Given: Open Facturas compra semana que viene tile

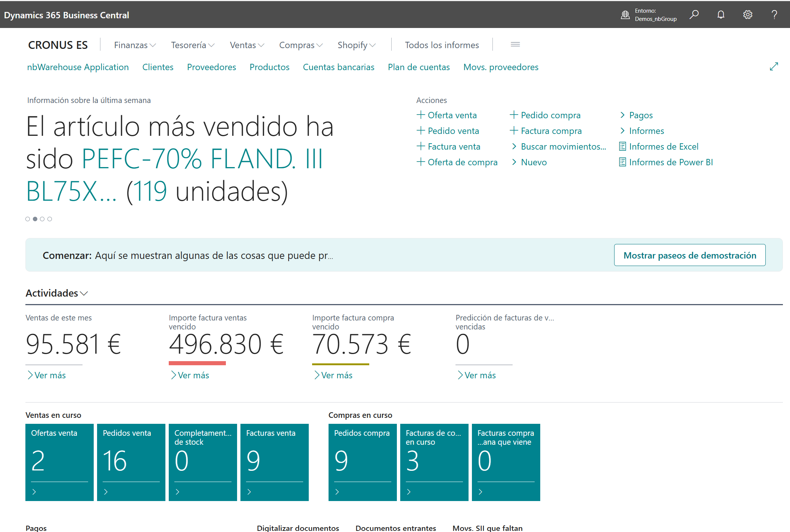Looking at the screenshot, I should tap(506, 462).
